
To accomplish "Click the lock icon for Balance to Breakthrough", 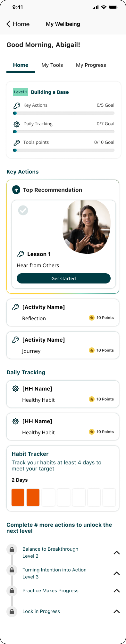I will click(12, 549).
